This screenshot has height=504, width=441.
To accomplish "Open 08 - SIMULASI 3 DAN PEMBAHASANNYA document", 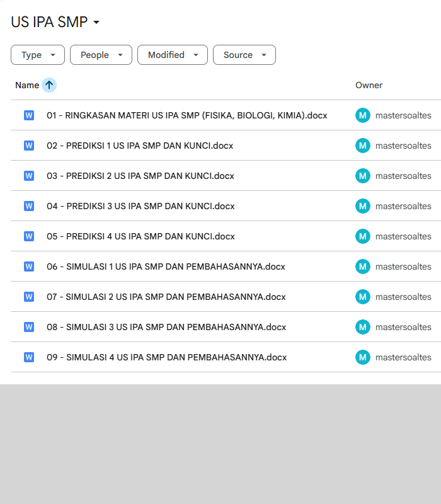I will coord(166,327).
